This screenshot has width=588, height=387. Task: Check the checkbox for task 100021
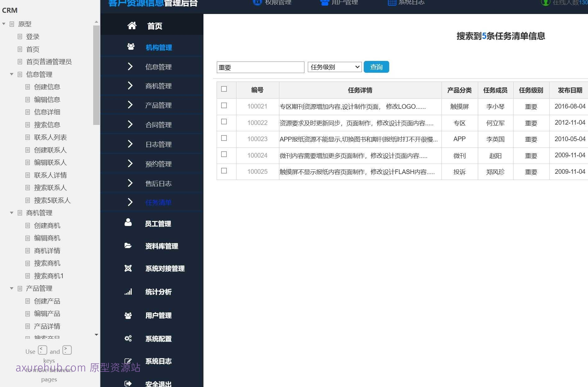point(224,105)
